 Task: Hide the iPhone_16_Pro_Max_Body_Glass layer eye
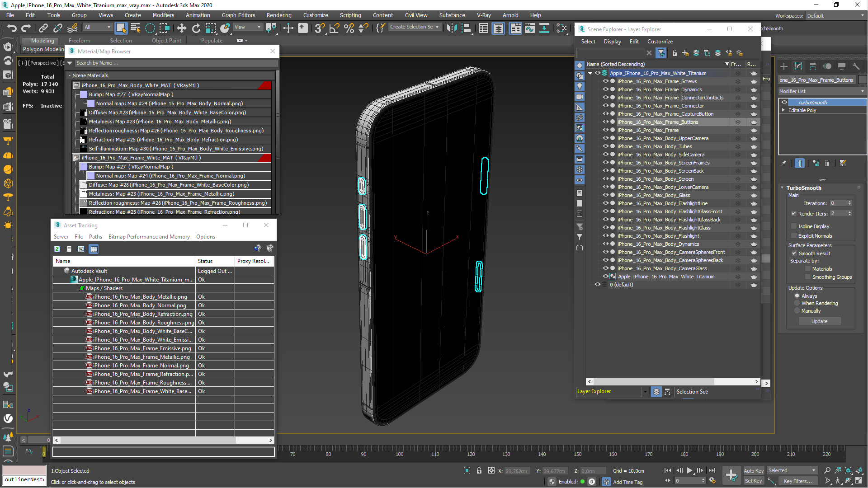(x=605, y=195)
